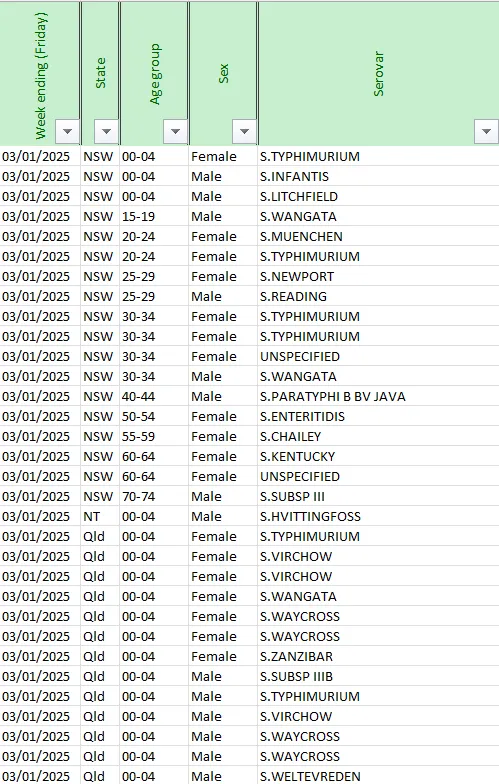The height and width of the screenshot is (784, 499).
Task: Select the S.PARATYPHI B BV JAVA cell
Action: point(378,396)
